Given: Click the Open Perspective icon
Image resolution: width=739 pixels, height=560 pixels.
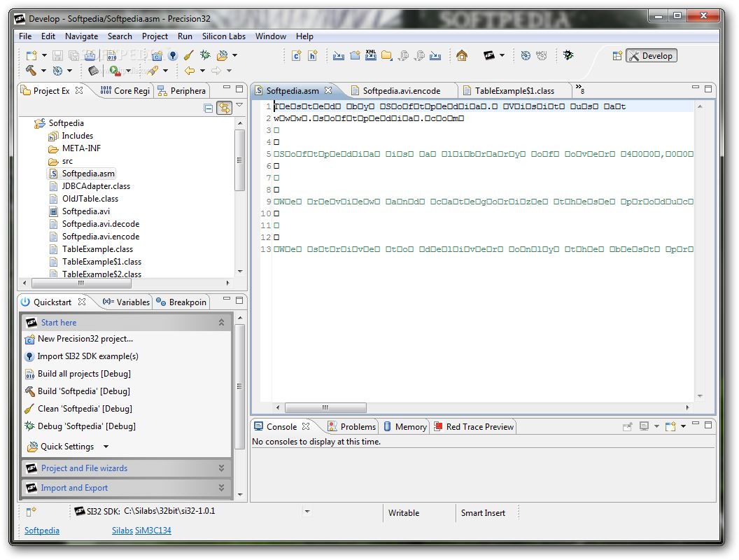Looking at the screenshot, I should tap(617, 55).
